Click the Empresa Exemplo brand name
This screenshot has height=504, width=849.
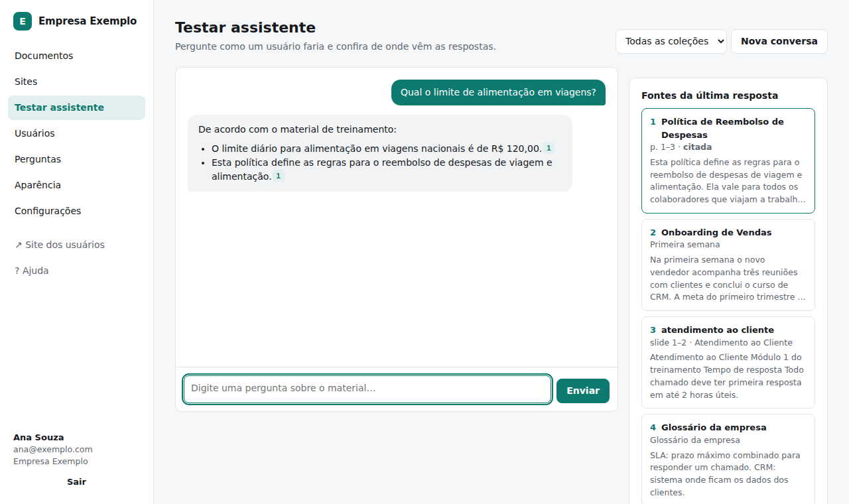click(88, 21)
